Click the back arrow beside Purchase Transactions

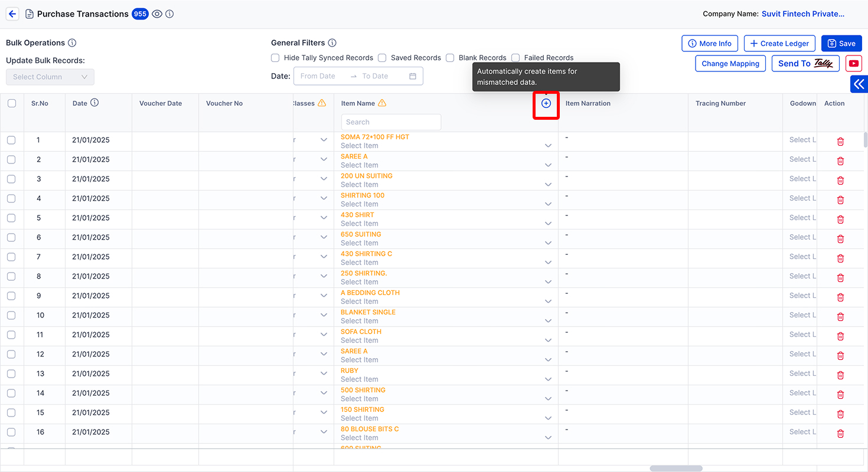[x=12, y=14]
